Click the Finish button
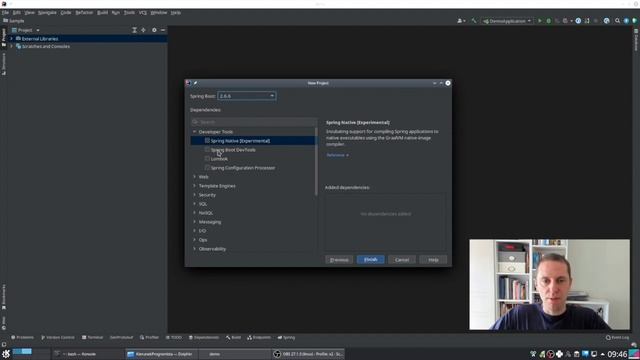The height and width of the screenshot is (360, 640). click(370, 260)
